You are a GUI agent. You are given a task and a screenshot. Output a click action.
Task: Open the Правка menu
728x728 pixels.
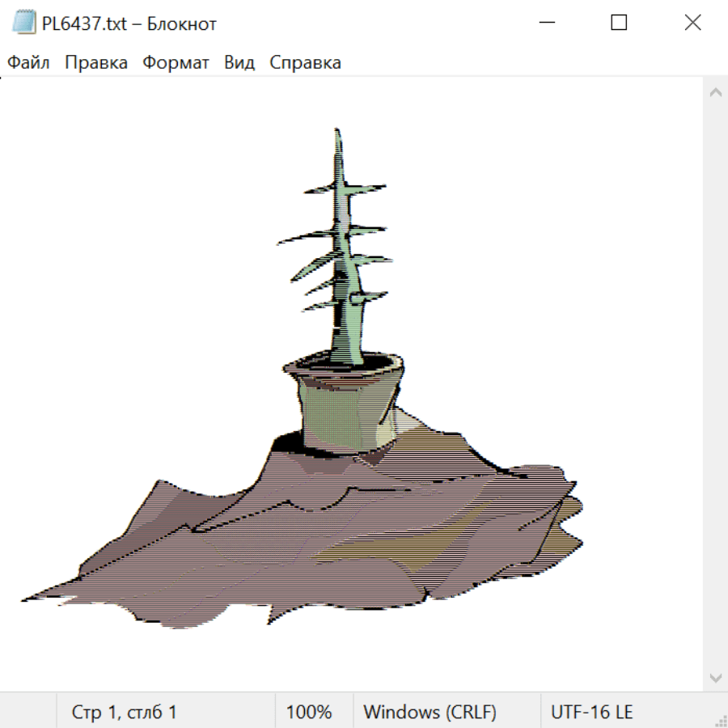click(x=95, y=63)
